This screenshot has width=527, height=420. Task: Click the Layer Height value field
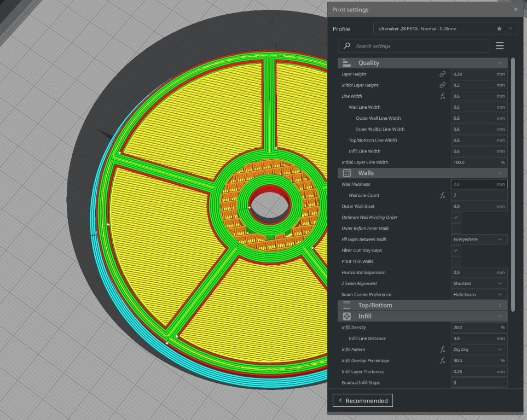[479, 74]
